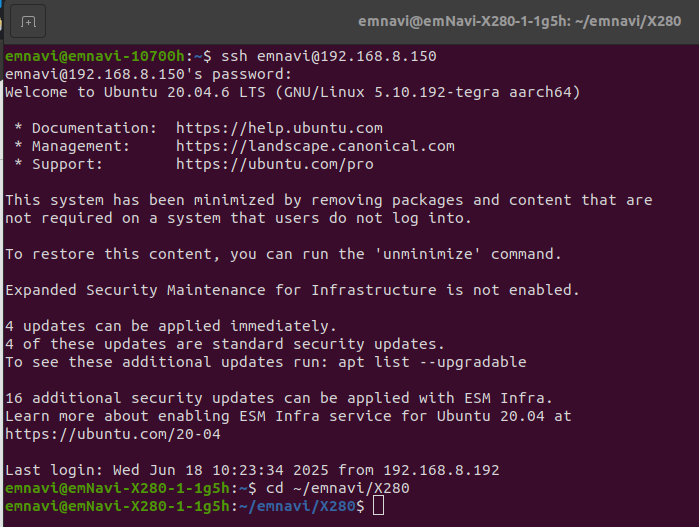Click the Last login IP address 192.168.8.192

pyautogui.click(x=441, y=470)
